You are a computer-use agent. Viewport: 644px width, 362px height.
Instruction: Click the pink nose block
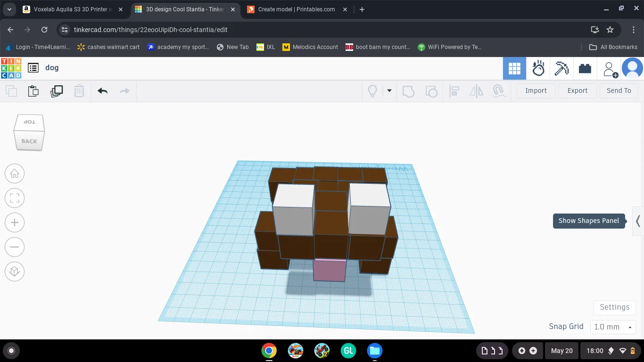(330, 270)
